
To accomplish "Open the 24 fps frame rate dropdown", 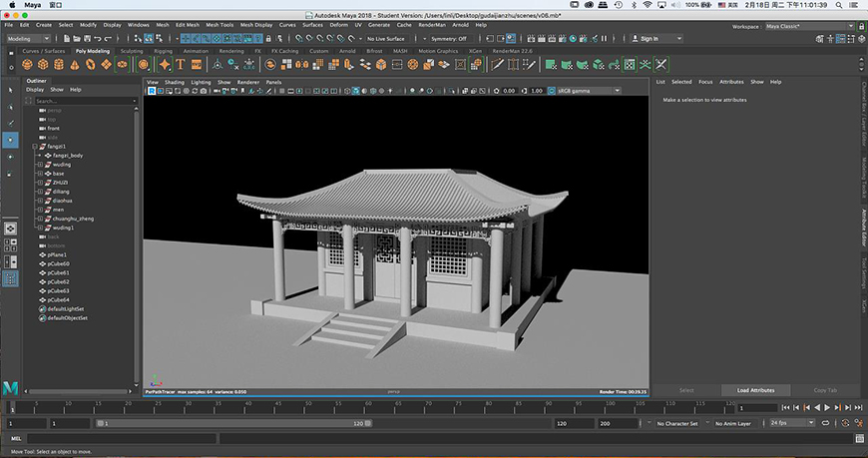I will point(793,423).
